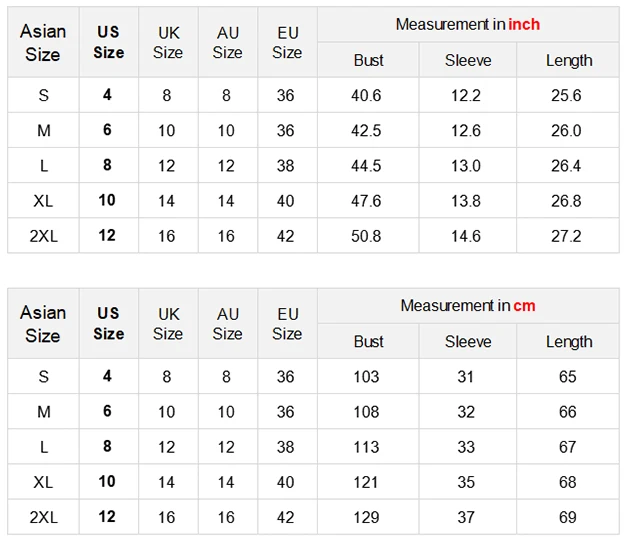Select the Asian Size header in top table

coord(43,43)
